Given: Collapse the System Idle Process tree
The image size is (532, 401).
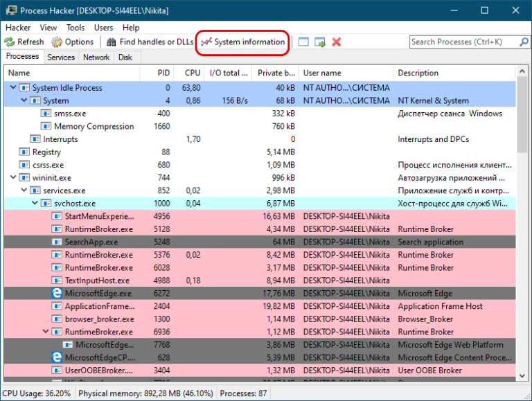Looking at the screenshot, I should (13, 88).
